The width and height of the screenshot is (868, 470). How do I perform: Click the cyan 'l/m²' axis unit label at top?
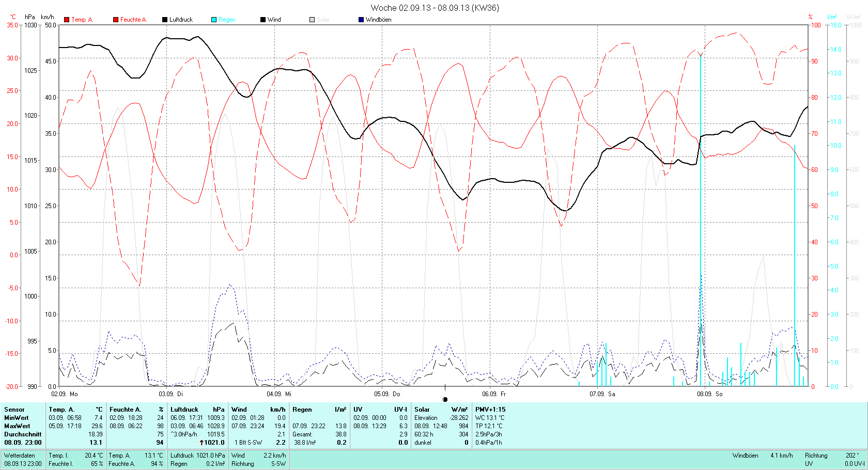(832, 17)
